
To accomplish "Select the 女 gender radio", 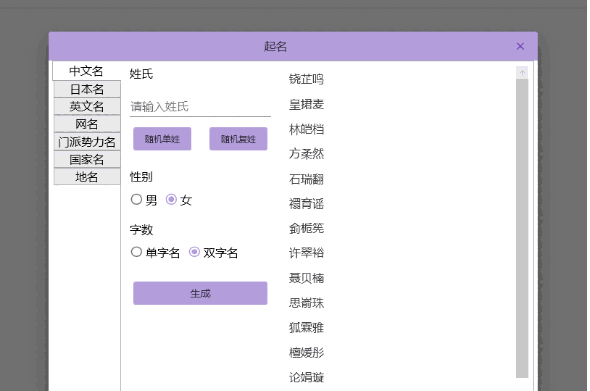I will pyautogui.click(x=171, y=199).
